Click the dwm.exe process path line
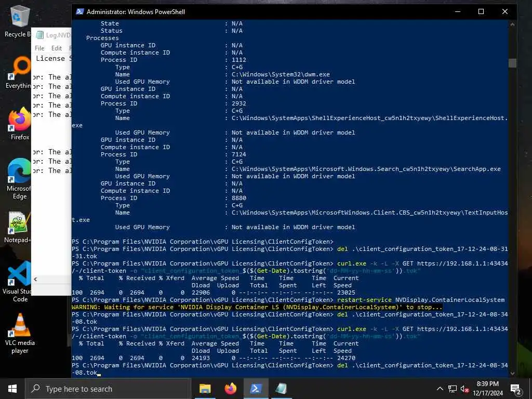The height and width of the screenshot is (399, 532). pos(281,74)
